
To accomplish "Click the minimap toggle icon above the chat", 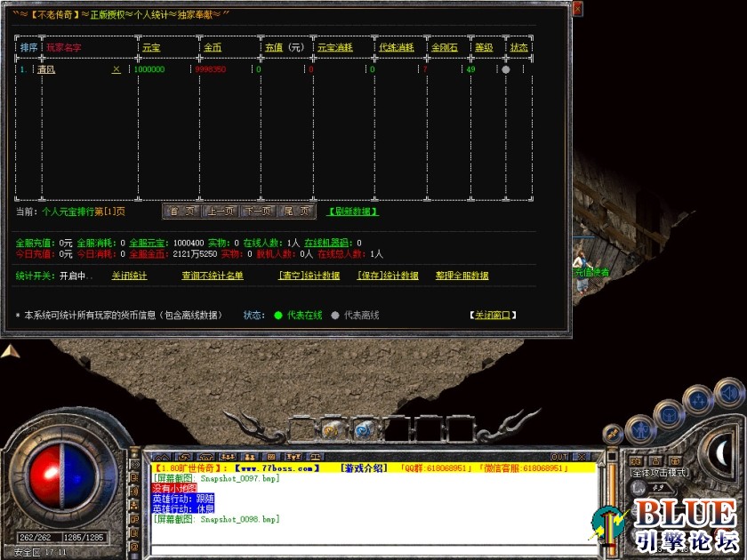I will pos(162,454).
